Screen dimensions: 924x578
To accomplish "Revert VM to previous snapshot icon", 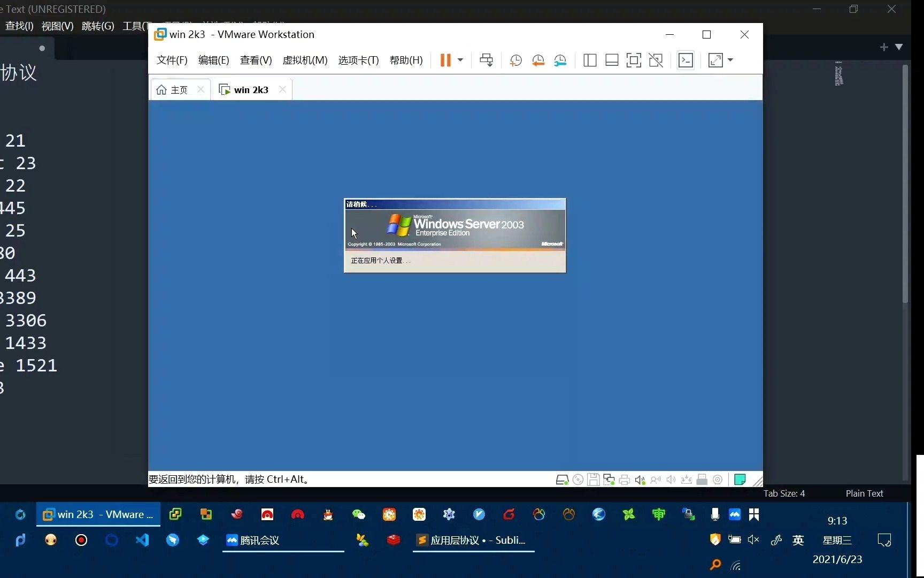I will 538,60.
